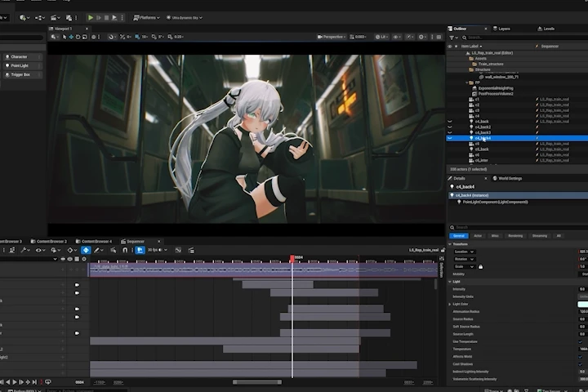Select the viewport select (arrow) tool

tap(65, 37)
